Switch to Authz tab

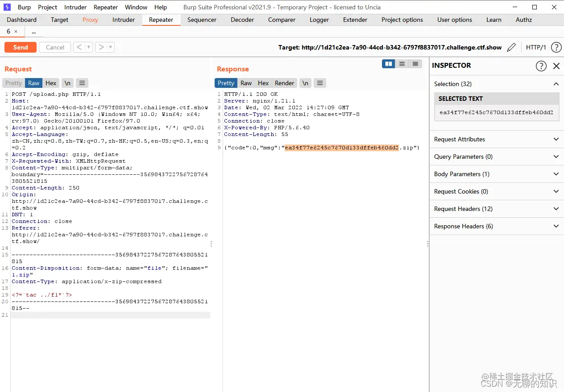click(524, 20)
